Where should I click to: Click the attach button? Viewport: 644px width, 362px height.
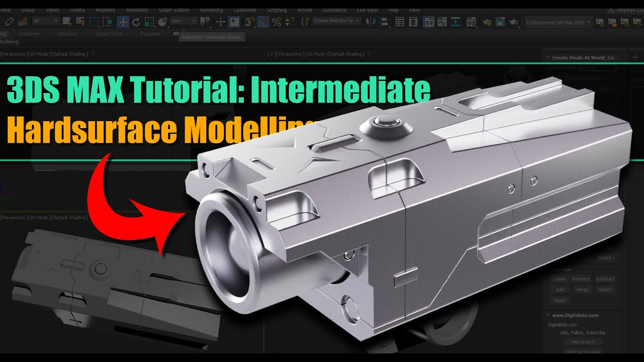(x=605, y=290)
